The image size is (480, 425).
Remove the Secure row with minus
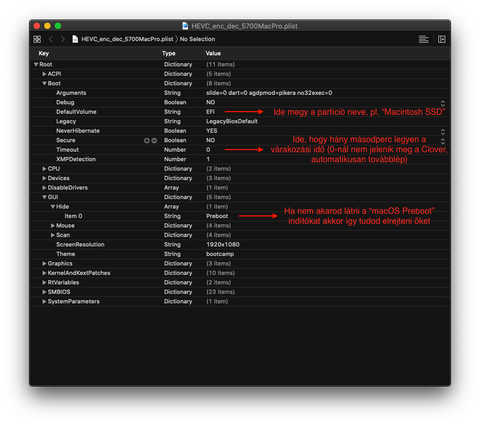coord(154,141)
